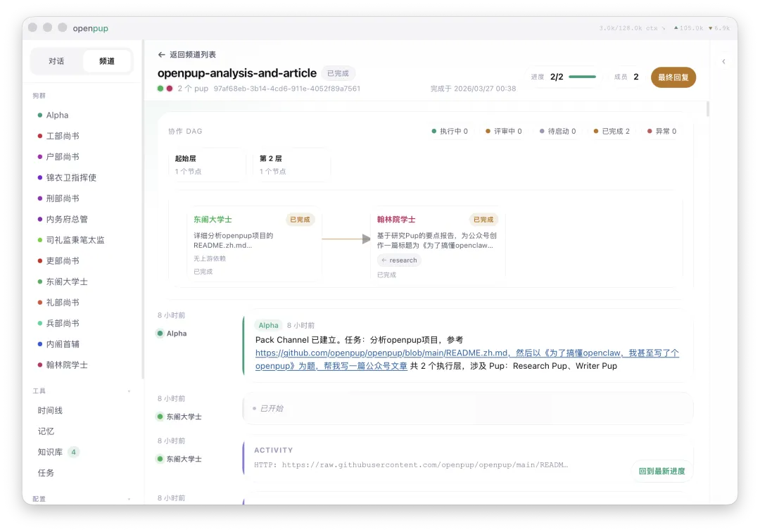Select 吏部尚书 in the sidebar
Image resolution: width=760 pixels, height=532 pixels.
pos(63,261)
